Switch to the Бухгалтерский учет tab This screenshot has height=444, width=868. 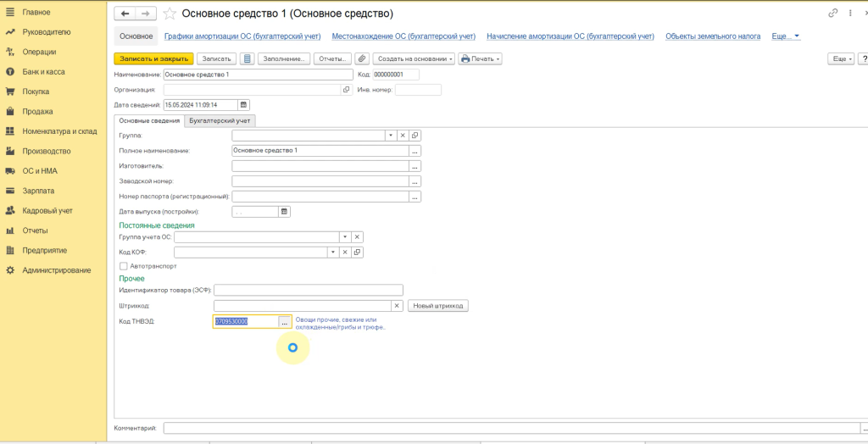click(220, 120)
